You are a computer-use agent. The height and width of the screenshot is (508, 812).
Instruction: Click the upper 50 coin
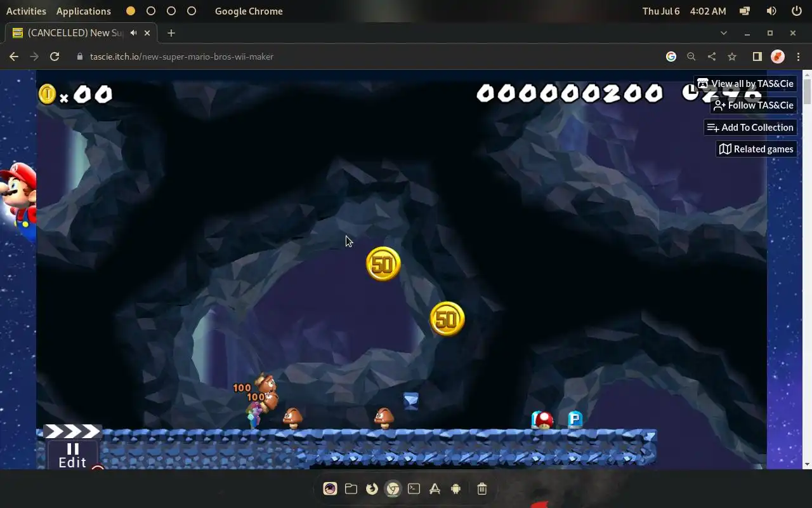click(383, 264)
